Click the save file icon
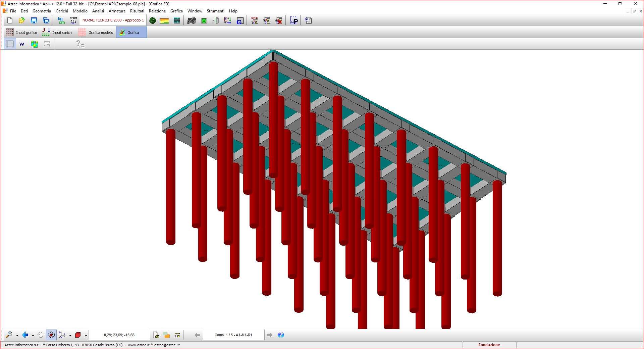Screen dimensions: 644x349 34,20
